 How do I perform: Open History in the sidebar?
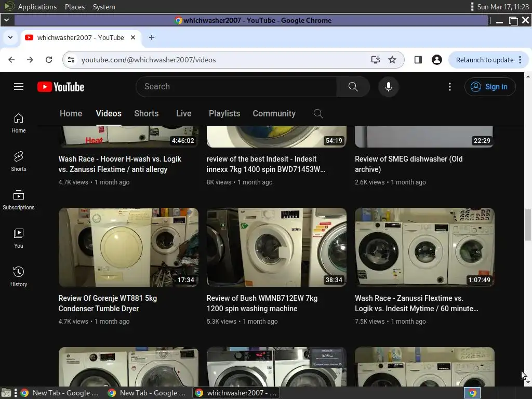[19, 277]
